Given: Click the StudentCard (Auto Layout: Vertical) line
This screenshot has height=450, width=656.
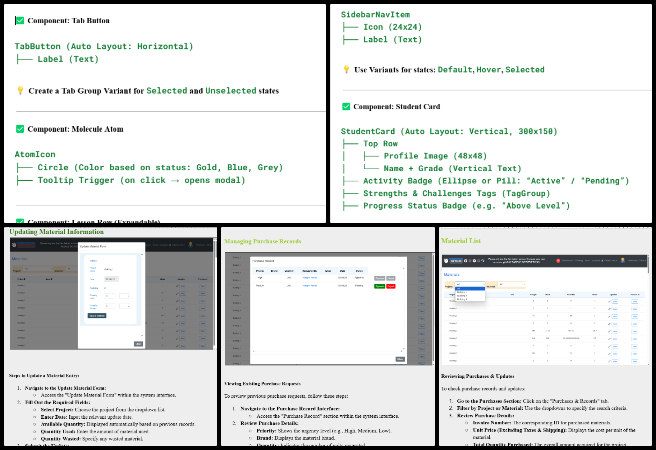Looking at the screenshot, I should coord(449,131).
